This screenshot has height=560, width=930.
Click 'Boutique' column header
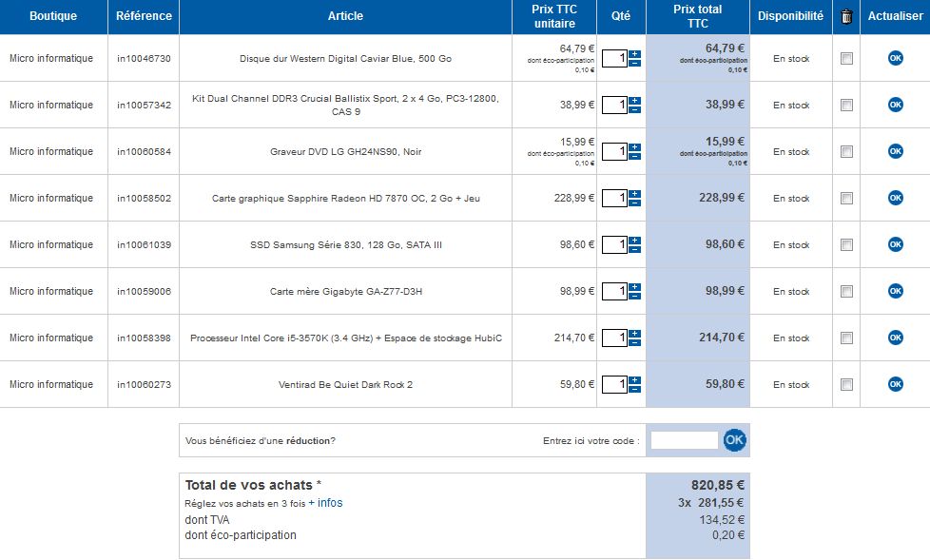[x=53, y=16]
